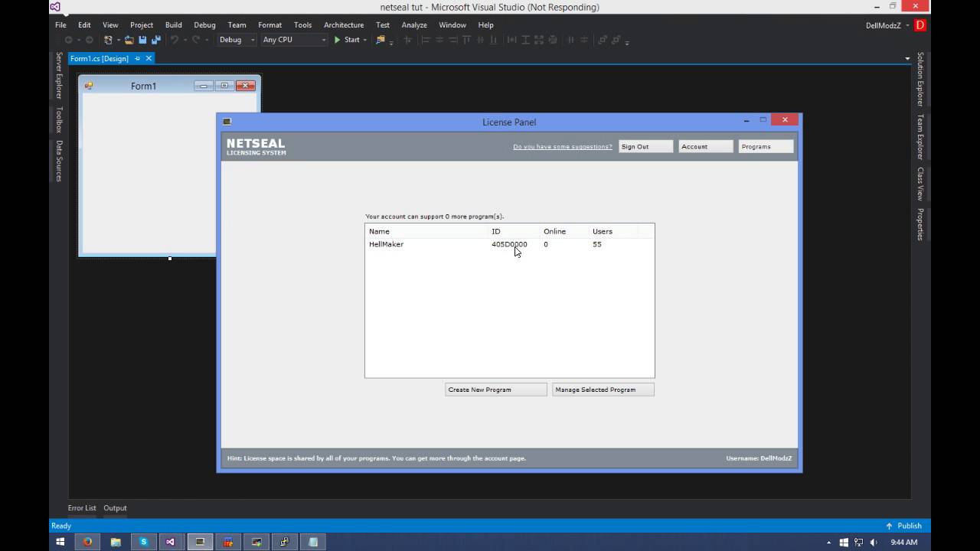Click the New Project toolbar icon

[108, 40]
